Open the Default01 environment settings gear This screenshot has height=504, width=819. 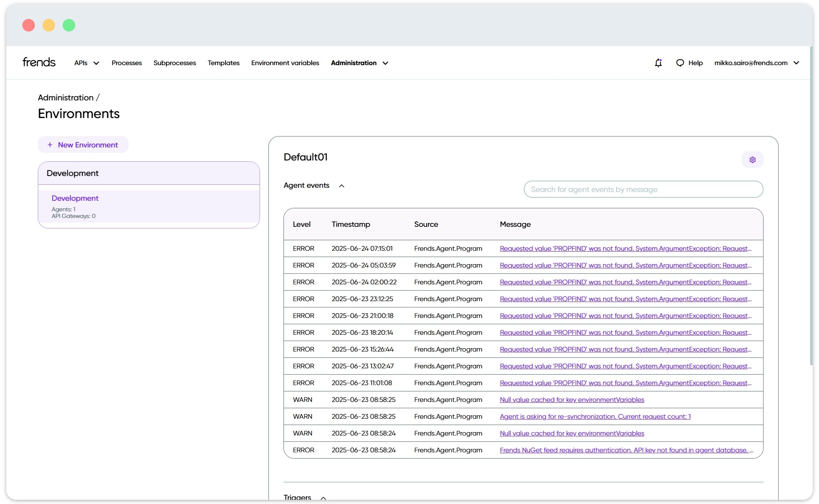pos(753,160)
